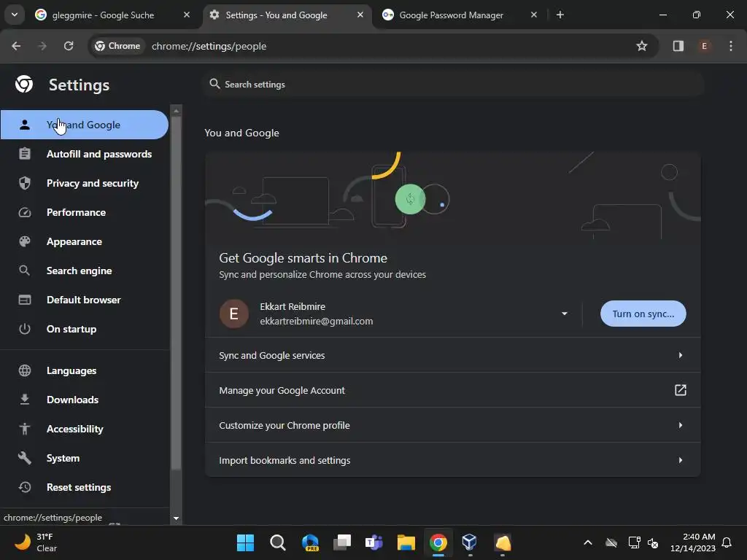Open Sync and Google services row
The height and width of the screenshot is (560, 747).
click(452, 355)
